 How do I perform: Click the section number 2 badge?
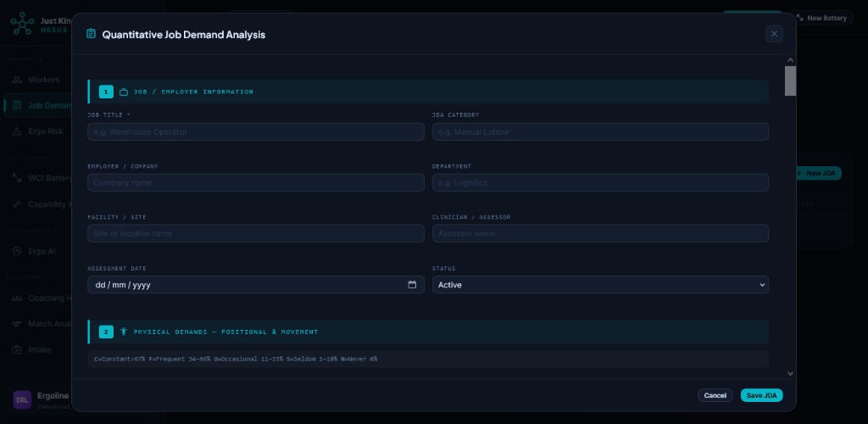click(x=106, y=332)
